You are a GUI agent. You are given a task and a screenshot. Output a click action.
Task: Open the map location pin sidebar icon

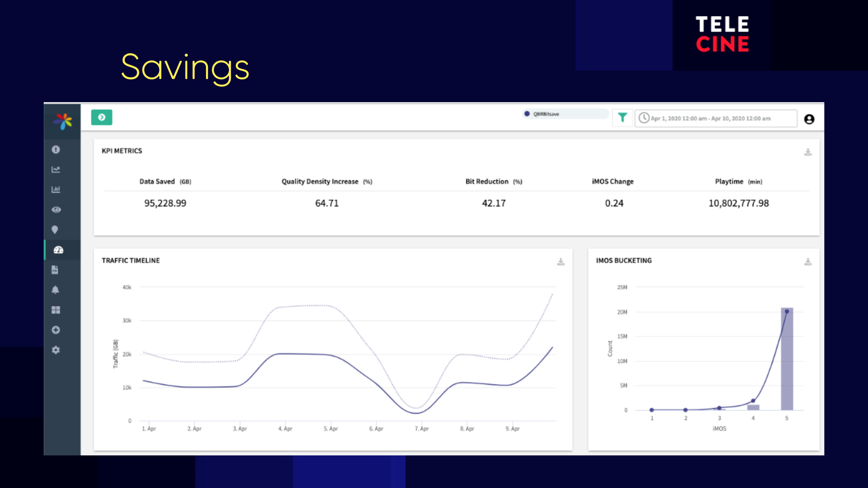pyautogui.click(x=55, y=230)
